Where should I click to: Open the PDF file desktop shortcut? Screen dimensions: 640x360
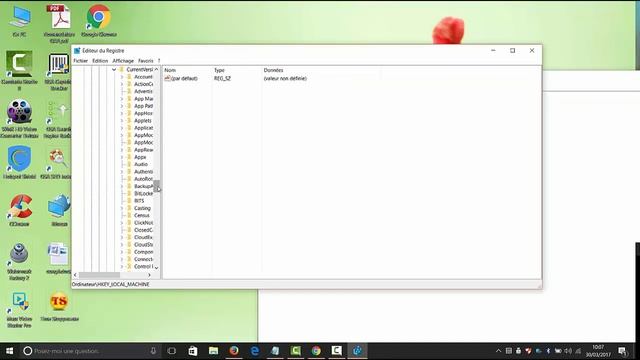pyautogui.click(x=59, y=23)
